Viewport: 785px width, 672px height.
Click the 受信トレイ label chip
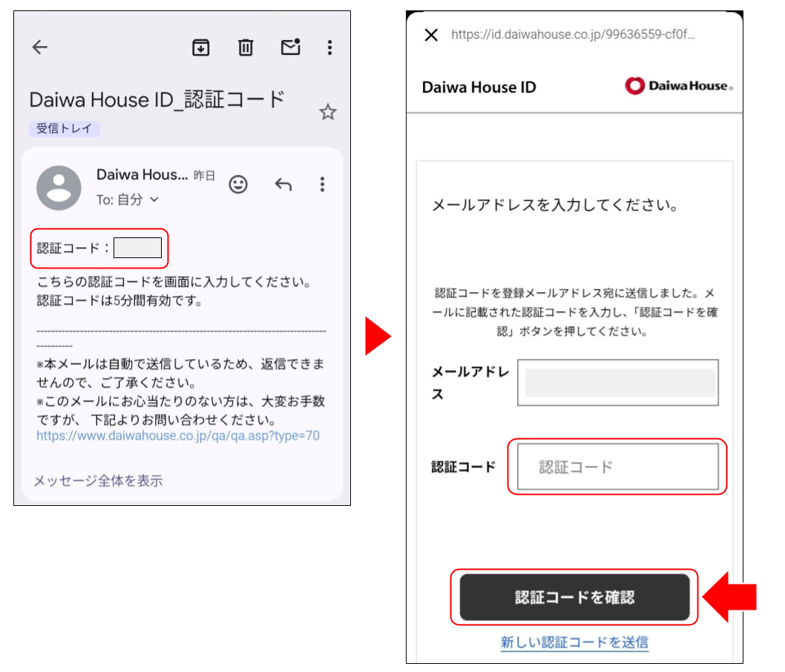click(65, 128)
